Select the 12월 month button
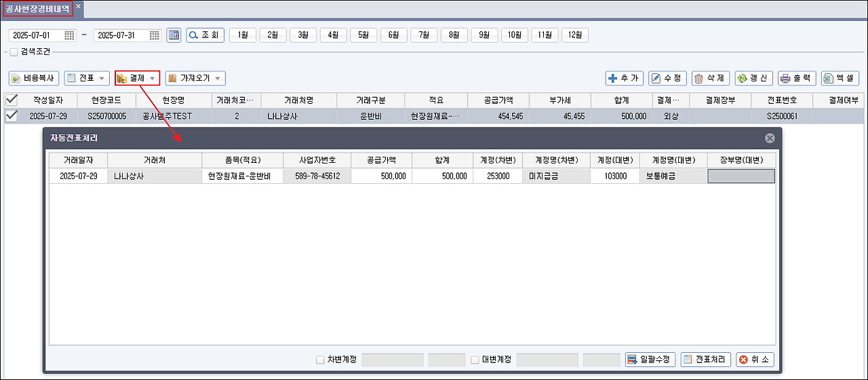Screen dimensions: 868x380 click(x=574, y=35)
